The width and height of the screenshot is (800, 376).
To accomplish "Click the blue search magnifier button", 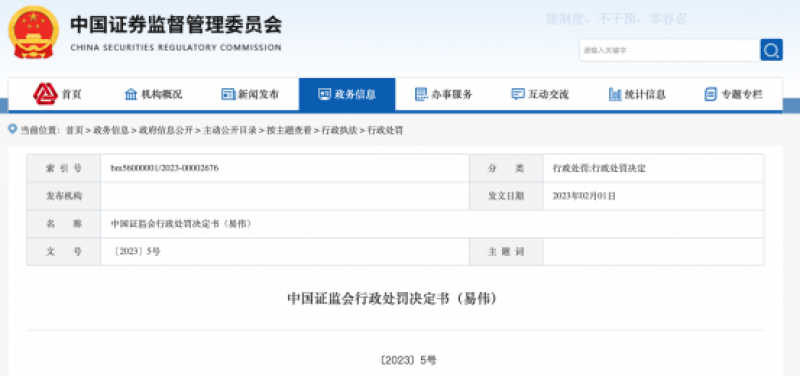I will click(771, 50).
